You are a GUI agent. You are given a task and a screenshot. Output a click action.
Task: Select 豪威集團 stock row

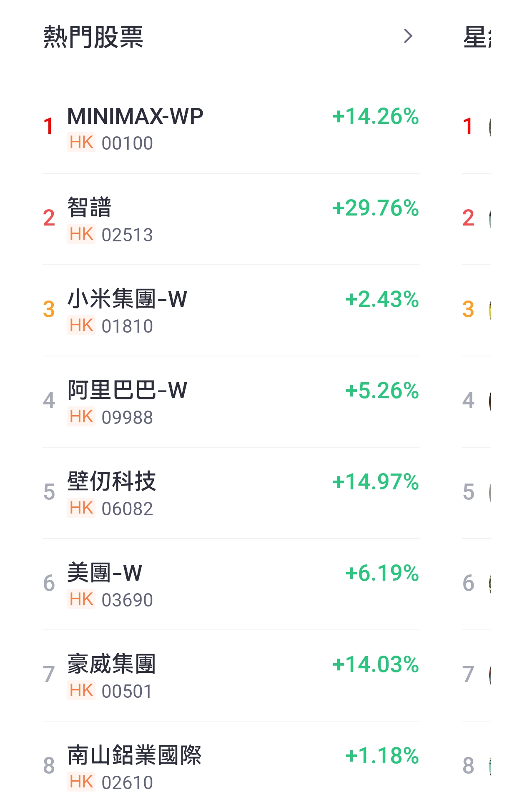[x=231, y=676]
